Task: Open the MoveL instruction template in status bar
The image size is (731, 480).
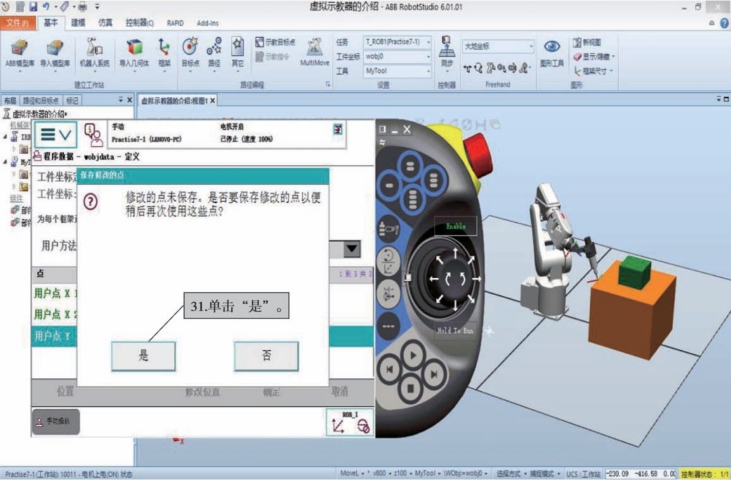Action: [352, 473]
